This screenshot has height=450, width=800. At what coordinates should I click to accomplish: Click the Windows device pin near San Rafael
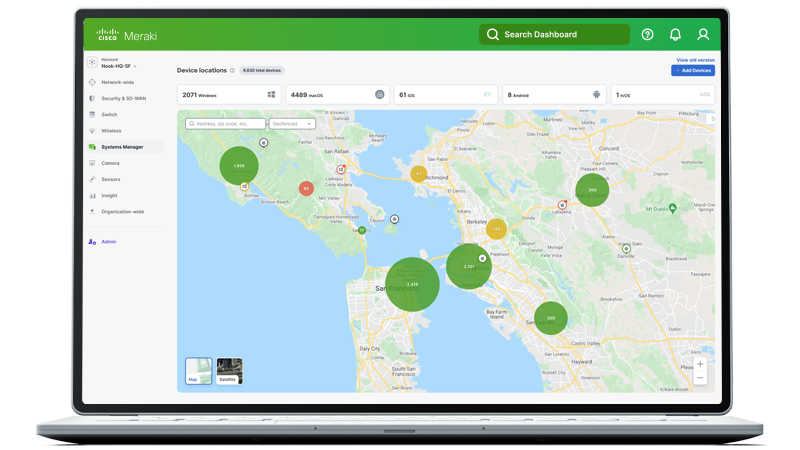click(x=341, y=169)
